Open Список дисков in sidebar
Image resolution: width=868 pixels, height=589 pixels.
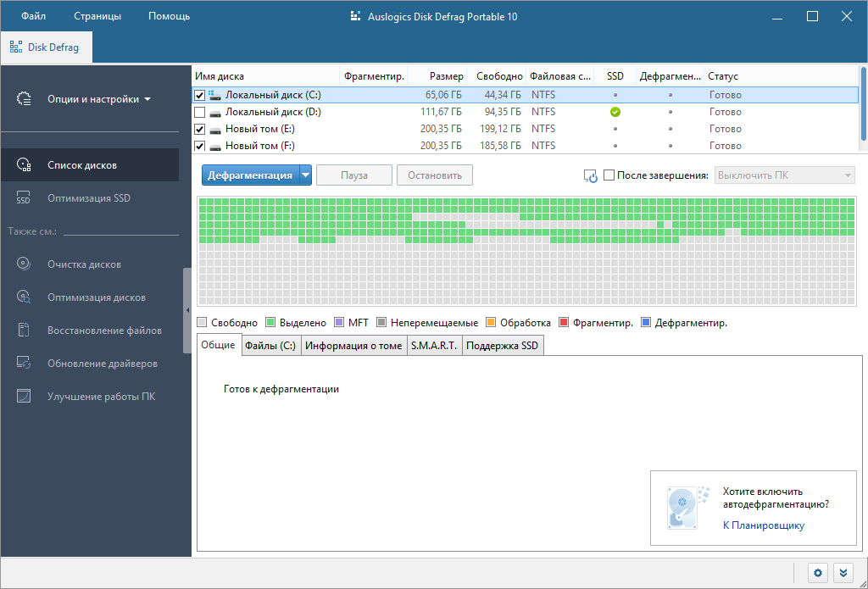(90, 165)
